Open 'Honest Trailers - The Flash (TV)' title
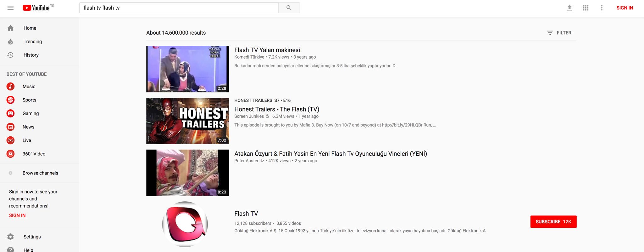Viewport: 644px width, 252px height. tap(277, 109)
